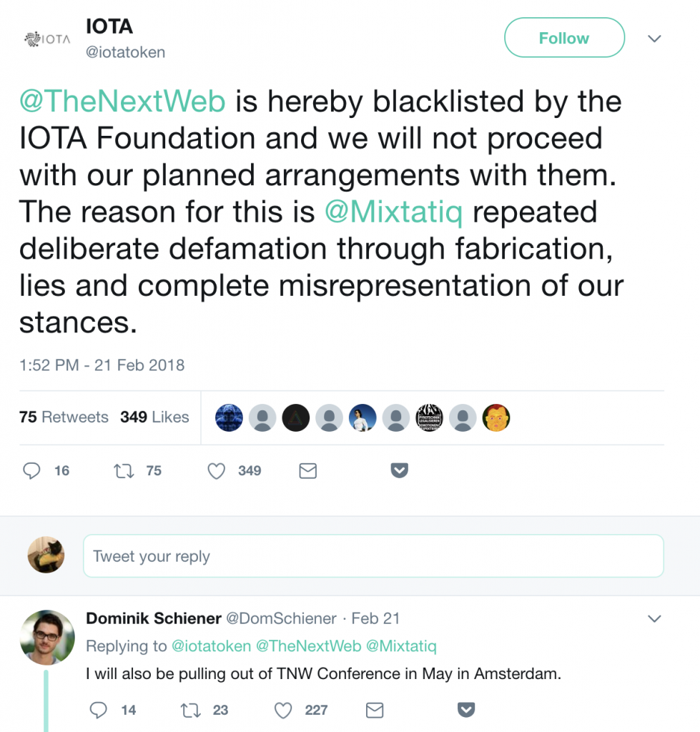Retweet Dominik Schiener's reply

[190, 710]
